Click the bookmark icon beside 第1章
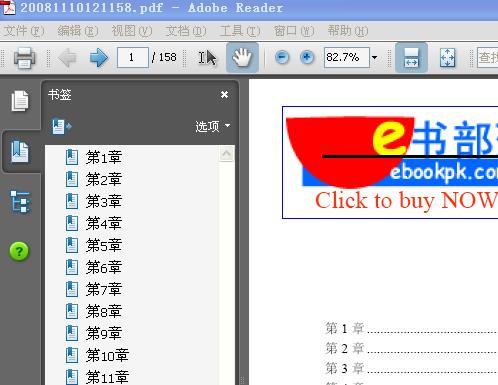The width and height of the screenshot is (498, 385). point(72,157)
